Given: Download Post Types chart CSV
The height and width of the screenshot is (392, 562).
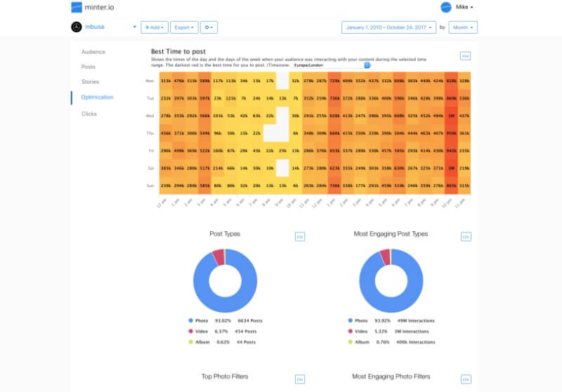Looking at the screenshot, I should point(300,237).
